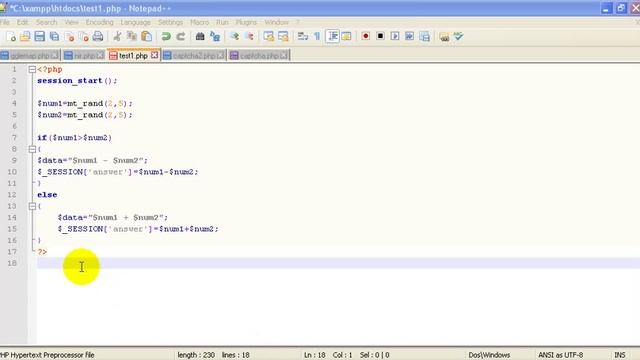640x360 pixels.
Task: Open the Search menu
Action: (x=47, y=22)
